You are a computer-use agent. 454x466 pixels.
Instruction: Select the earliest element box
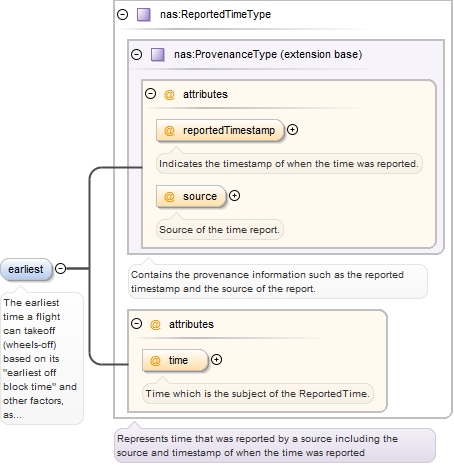26,269
